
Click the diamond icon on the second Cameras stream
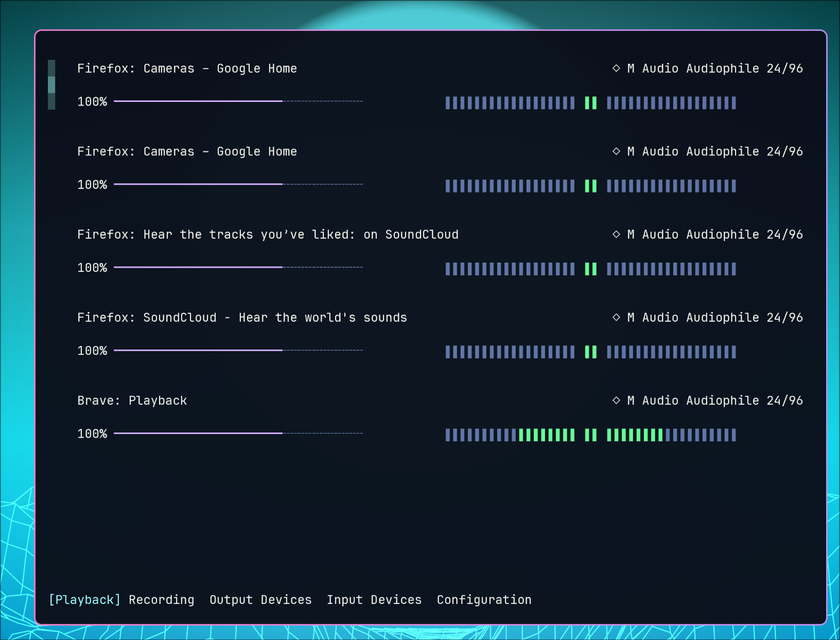coord(616,151)
